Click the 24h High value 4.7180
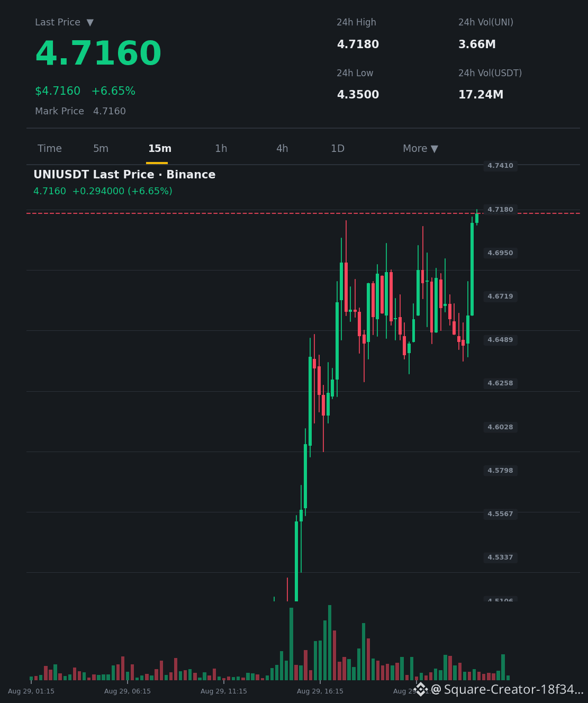588x703 pixels. coord(358,44)
